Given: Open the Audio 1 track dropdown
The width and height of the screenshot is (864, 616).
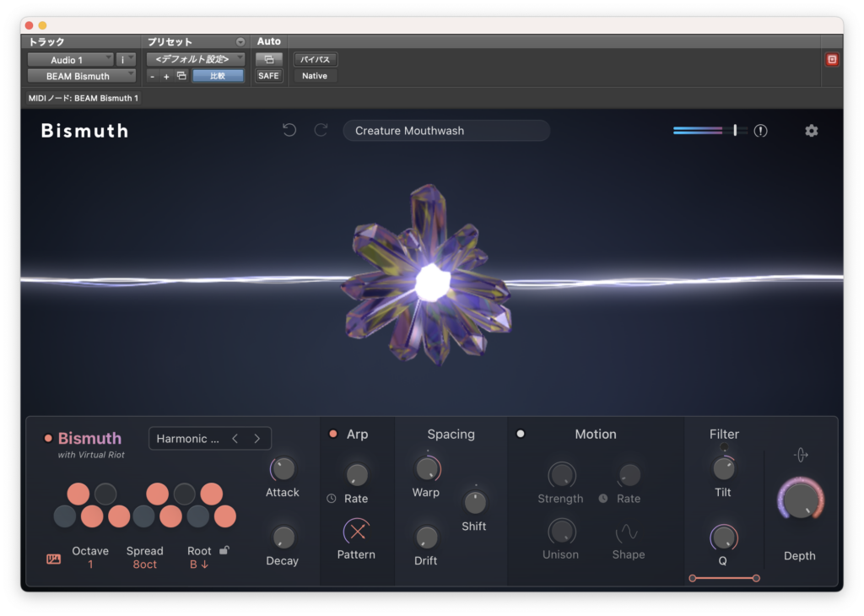Looking at the screenshot, I should [71, 60].
